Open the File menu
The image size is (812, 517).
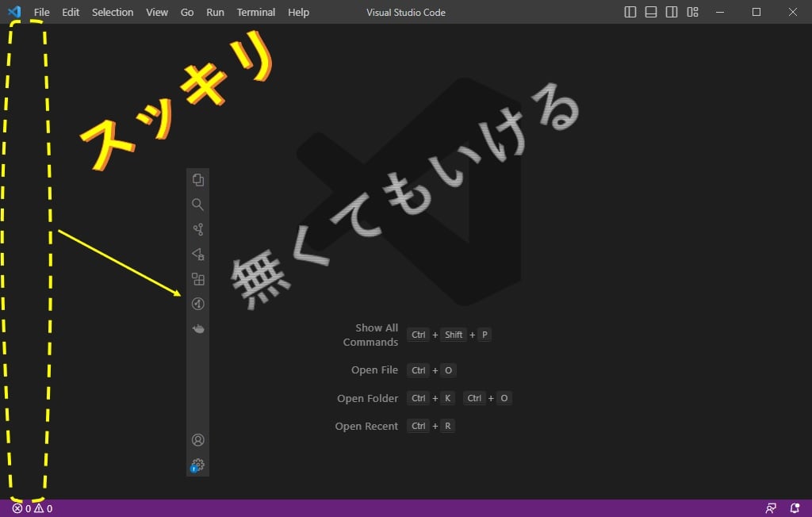(x=41, y=13)
